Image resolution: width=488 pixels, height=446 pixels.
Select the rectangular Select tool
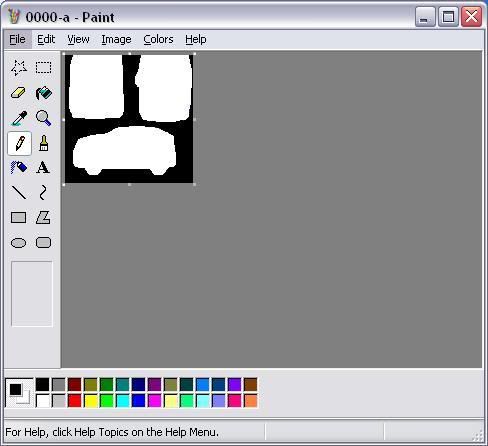[43, 68]
